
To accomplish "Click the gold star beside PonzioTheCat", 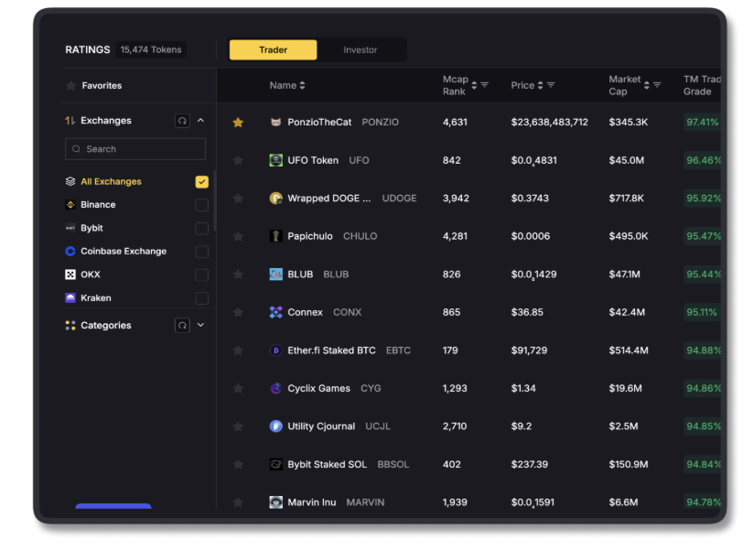I will point(238,123).
